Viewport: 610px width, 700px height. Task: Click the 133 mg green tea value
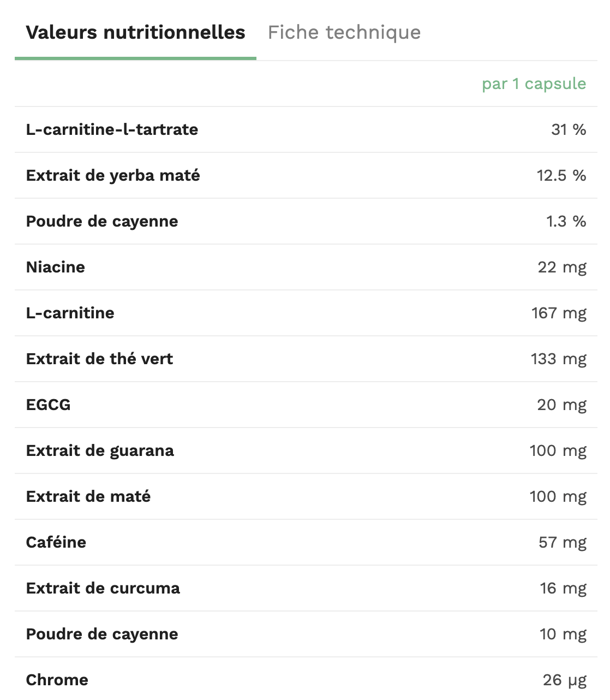click(x=559, y=359)
